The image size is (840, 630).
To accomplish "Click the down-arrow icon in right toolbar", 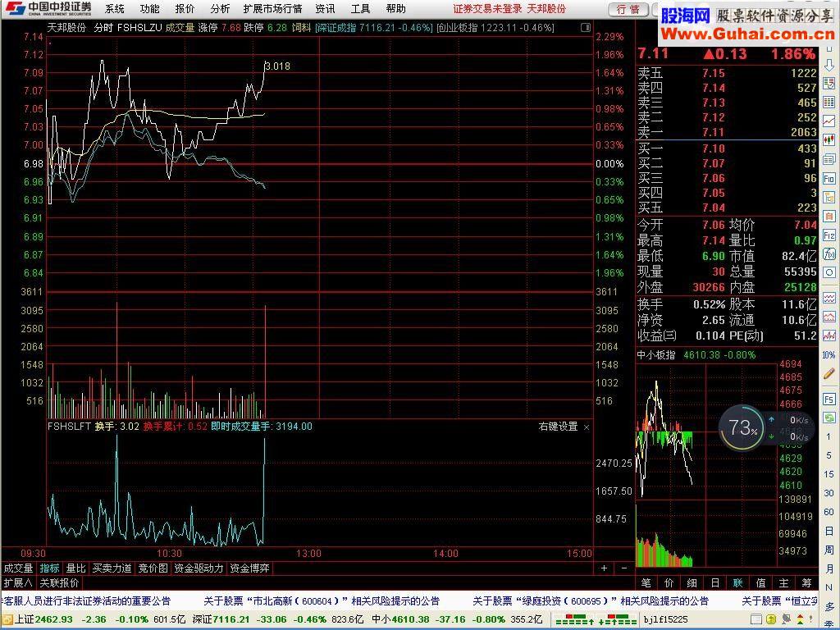I will tap(829, 66).
